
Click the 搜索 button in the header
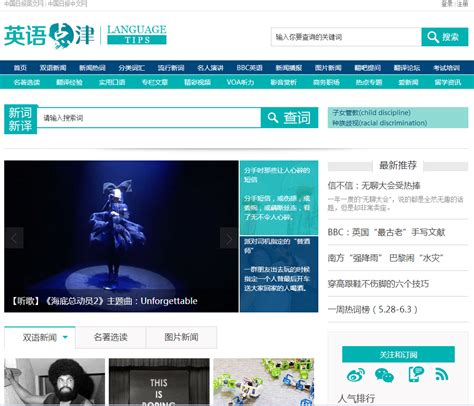tap(445, 37)
